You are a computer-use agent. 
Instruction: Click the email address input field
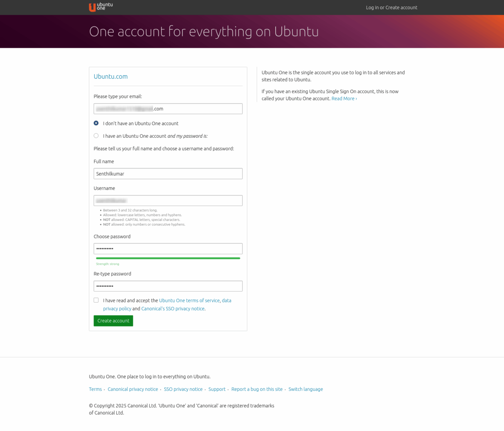click(x=168, y=109)
